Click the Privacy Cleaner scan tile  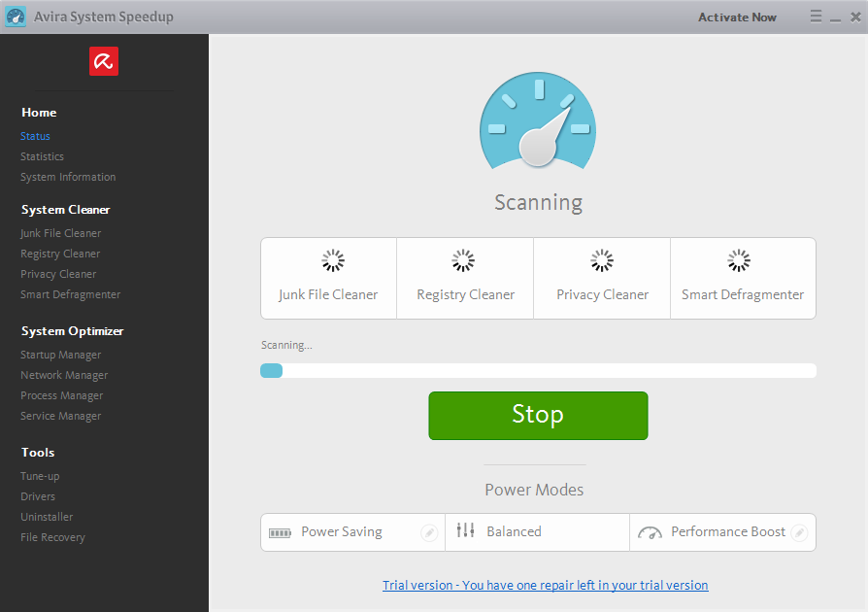602,279
